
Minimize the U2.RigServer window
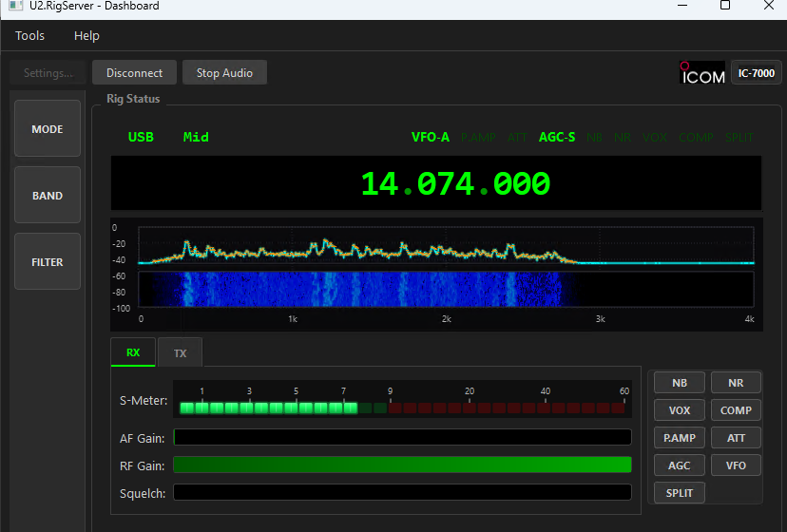click(682, 6)
